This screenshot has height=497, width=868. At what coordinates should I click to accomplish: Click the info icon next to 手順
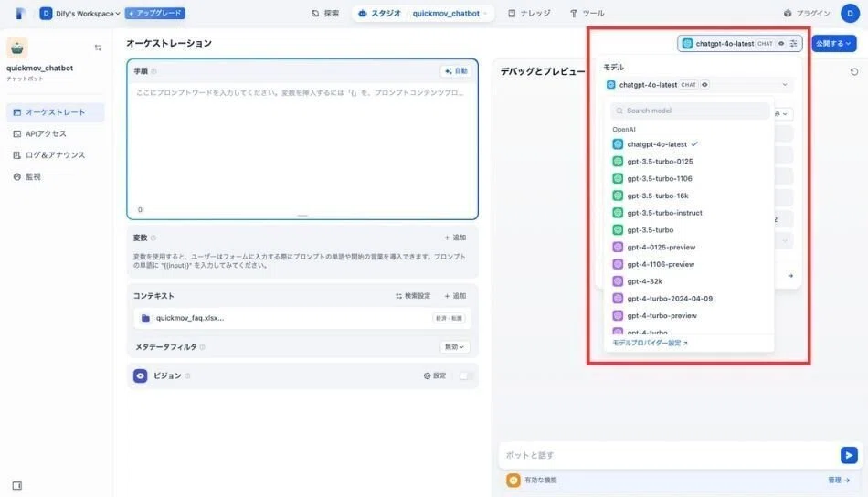point(153,71)
